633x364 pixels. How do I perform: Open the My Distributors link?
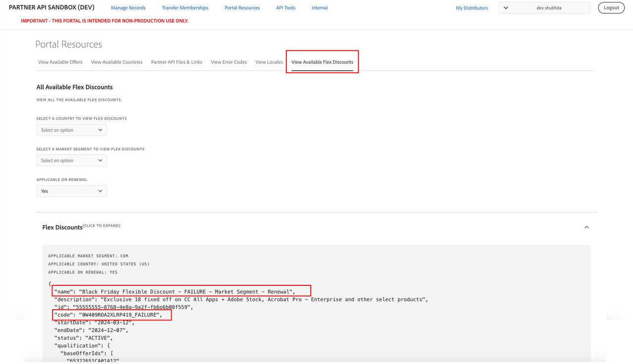[x=472, y=7]
